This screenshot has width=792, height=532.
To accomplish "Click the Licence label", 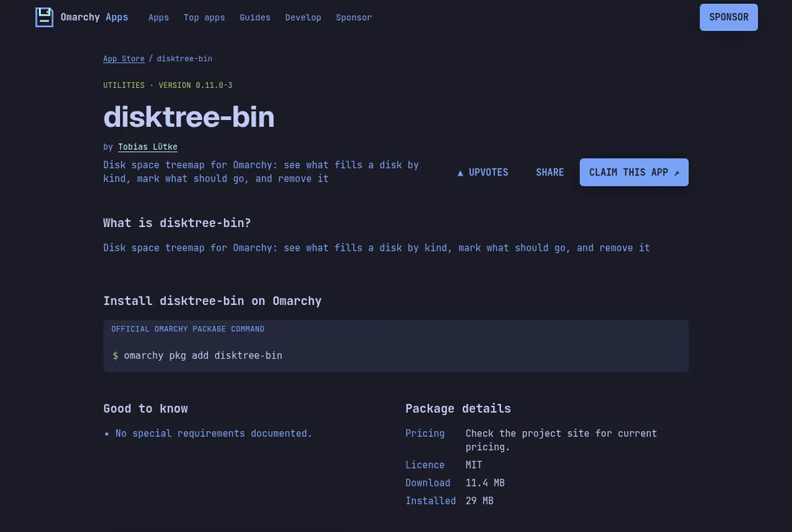I will tap(425, 465).
